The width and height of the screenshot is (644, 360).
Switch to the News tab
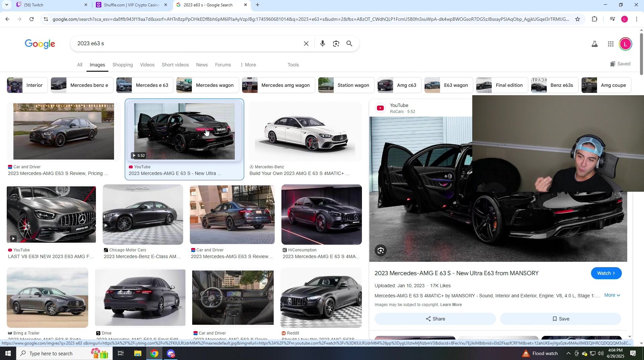coord(202,65)
